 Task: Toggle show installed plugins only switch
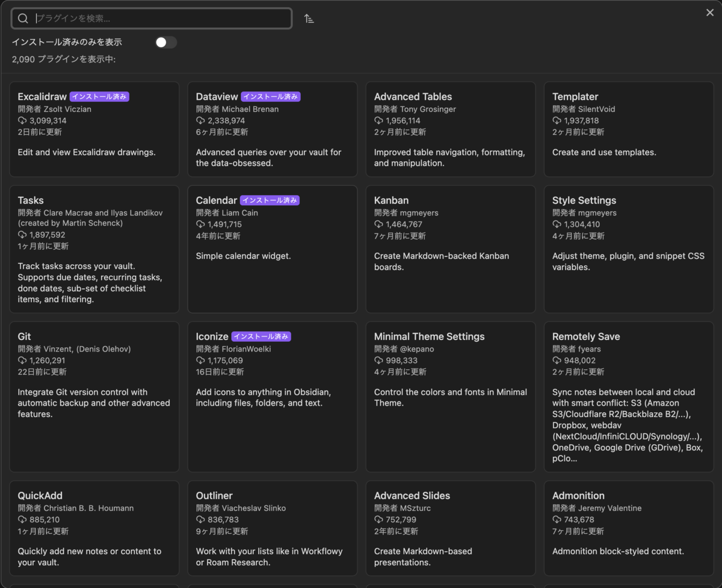pos(166,42)
